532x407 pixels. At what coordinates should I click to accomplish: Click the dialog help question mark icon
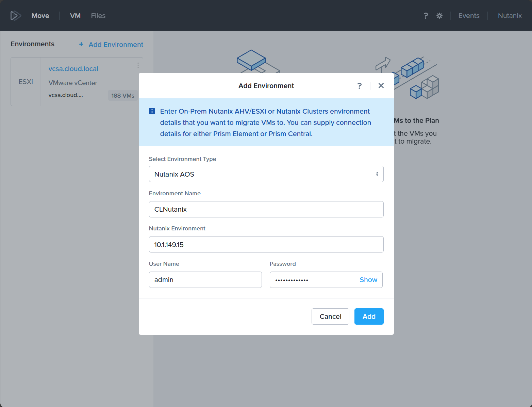tap(360, 86)
